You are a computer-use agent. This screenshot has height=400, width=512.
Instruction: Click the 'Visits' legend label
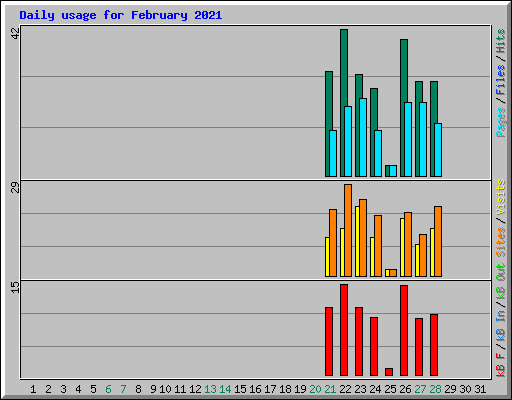[501, 197]
